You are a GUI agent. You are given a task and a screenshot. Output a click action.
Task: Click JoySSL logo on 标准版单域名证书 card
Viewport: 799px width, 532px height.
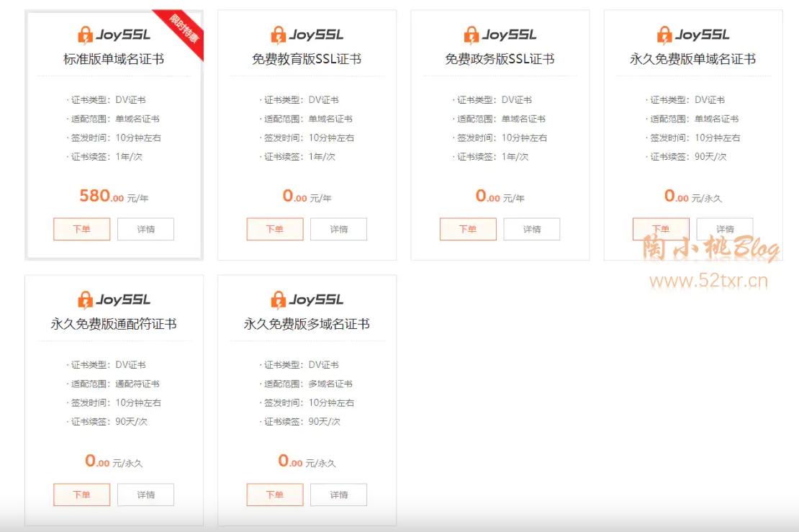[114, 35]
